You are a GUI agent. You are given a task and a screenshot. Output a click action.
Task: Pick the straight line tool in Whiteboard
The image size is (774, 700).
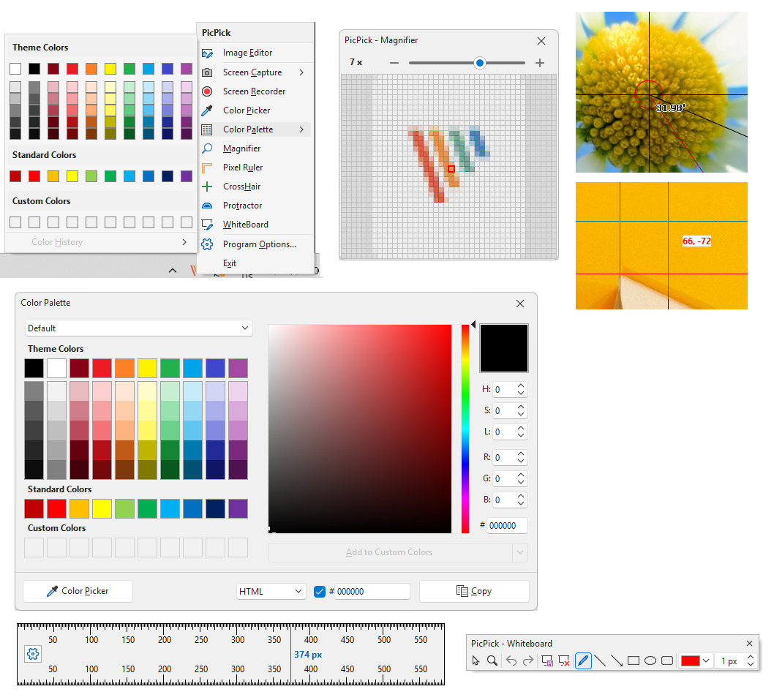pyautogui.click(x=600, y=661)
